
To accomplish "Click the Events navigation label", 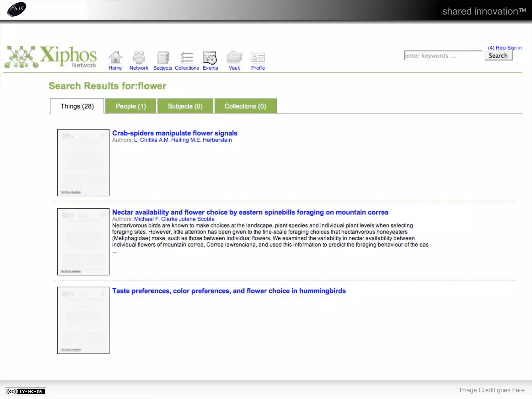I will (210, 68).
